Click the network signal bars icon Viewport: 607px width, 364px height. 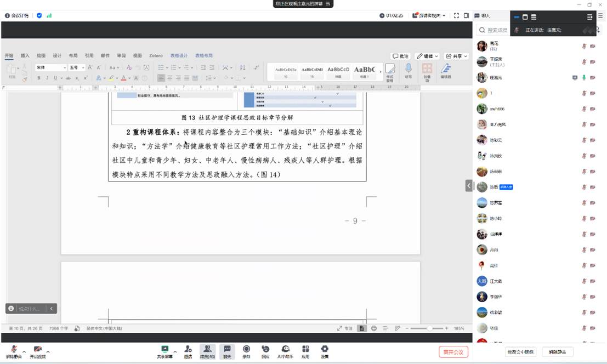(49, 15)
